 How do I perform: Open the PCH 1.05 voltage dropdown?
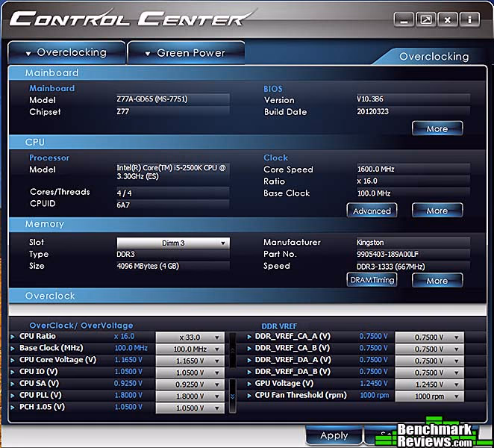click(x=190, y=408)
